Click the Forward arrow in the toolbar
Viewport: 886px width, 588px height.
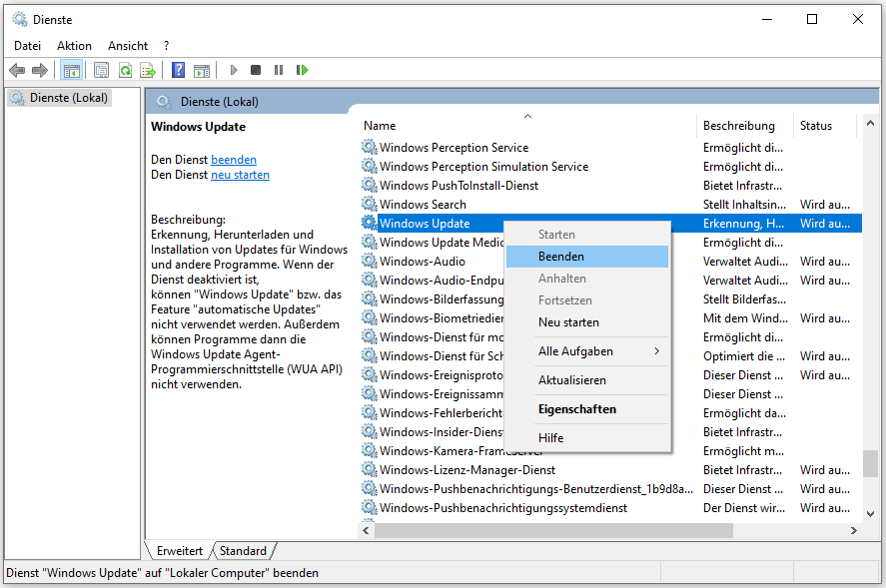40,70
